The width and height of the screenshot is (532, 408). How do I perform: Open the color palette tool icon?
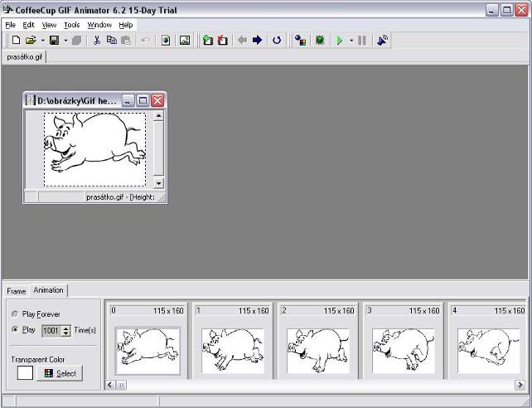click(300, 40)
